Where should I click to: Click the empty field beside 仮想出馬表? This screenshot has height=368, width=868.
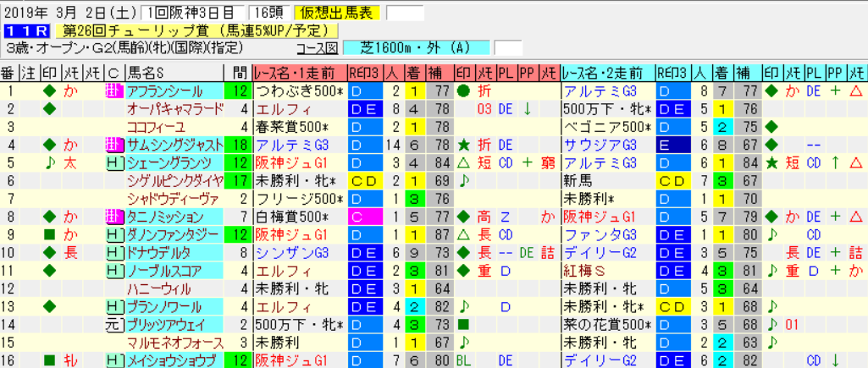click(405, 13)
